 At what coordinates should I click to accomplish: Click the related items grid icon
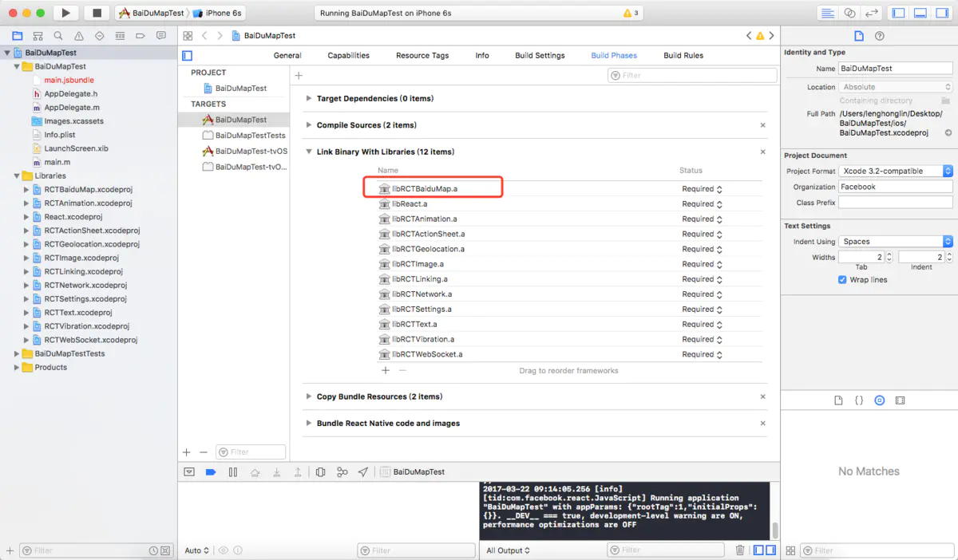click(x=188, y=36)
